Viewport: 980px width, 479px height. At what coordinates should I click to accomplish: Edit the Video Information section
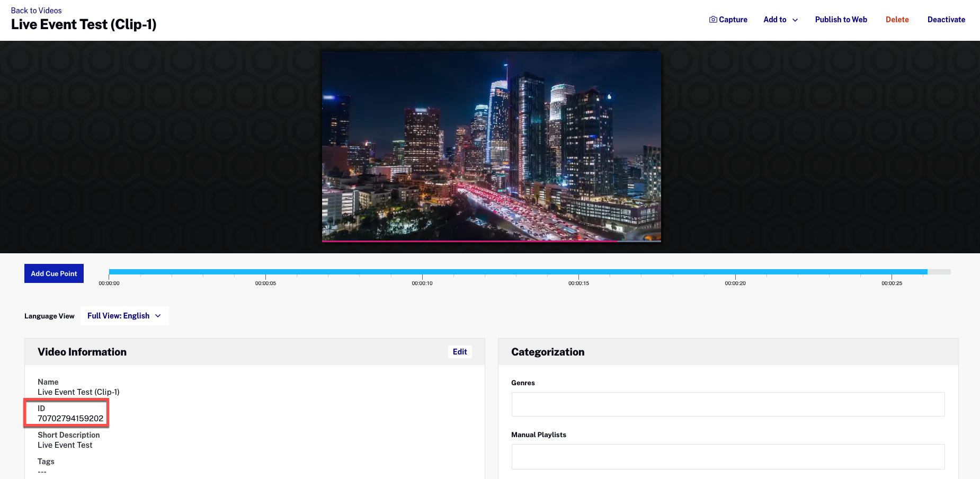coord(460,352)
